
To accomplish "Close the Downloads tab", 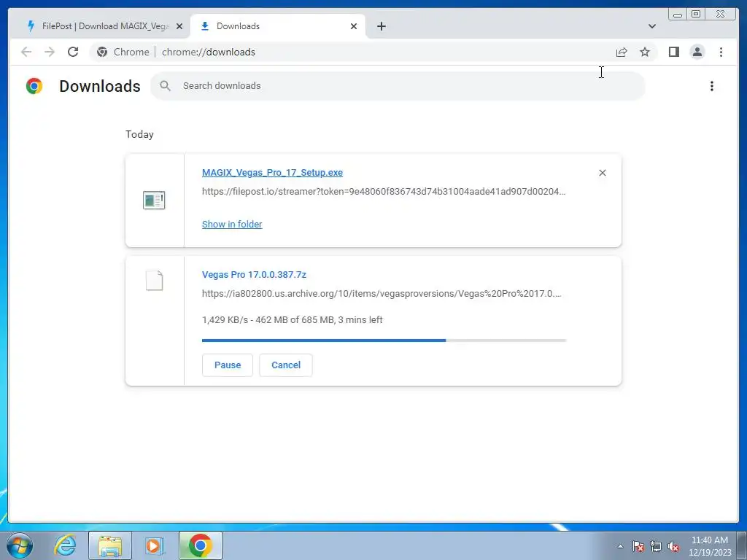I will tap(354, 26).
